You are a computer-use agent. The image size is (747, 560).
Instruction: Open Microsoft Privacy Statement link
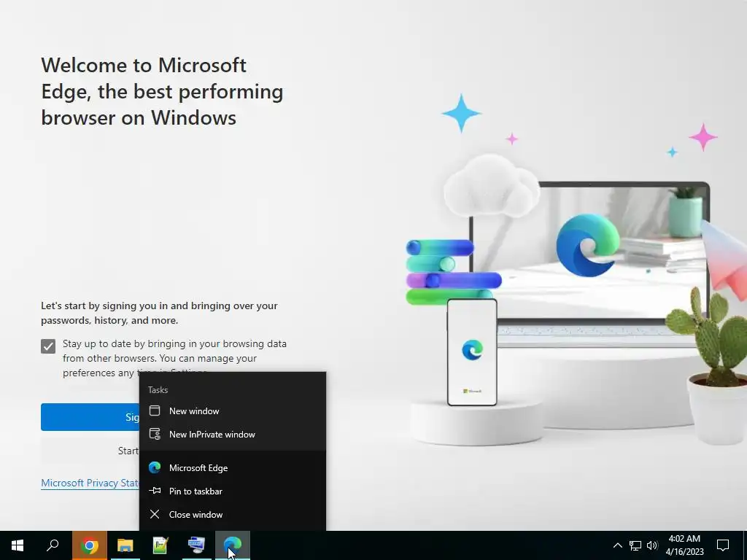click(90, 483)
